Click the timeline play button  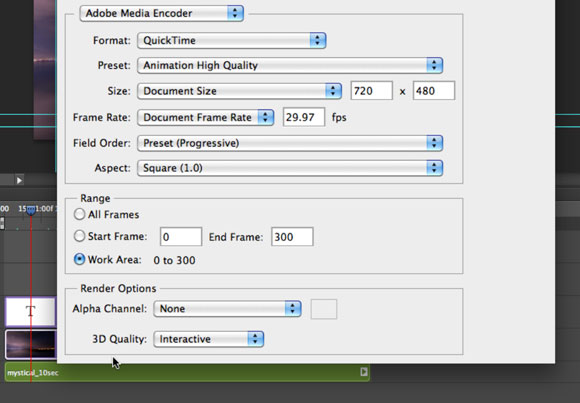click(x=19, y=180)
